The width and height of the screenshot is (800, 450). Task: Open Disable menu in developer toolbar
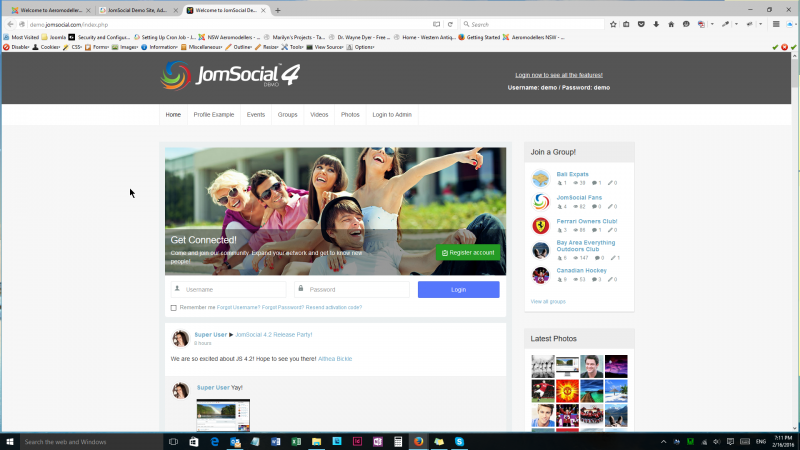16,47
